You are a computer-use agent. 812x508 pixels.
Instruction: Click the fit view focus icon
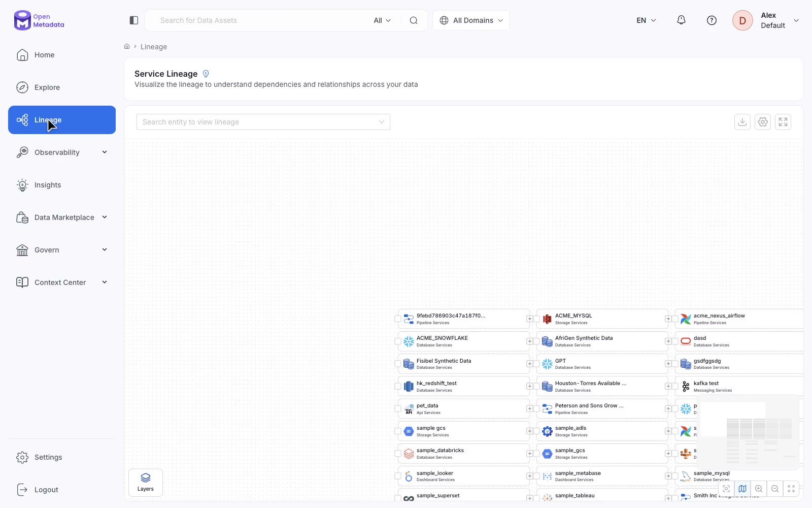(726, 489)
